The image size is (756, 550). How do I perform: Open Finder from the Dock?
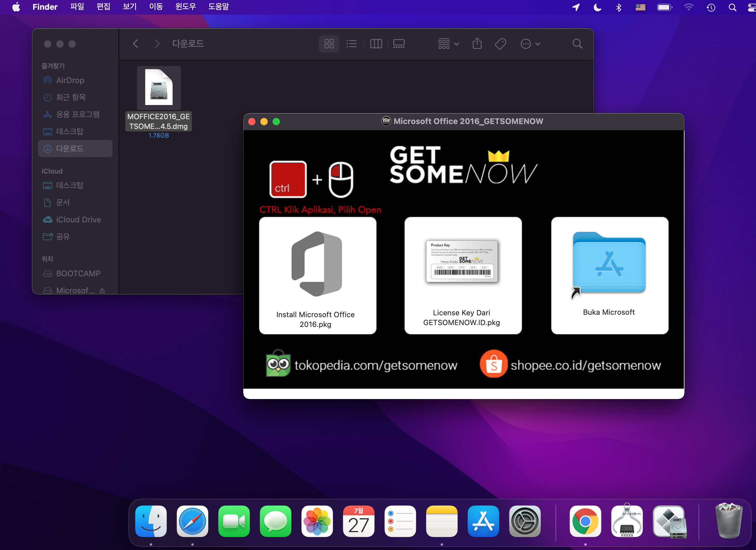(x=151, y=521)
